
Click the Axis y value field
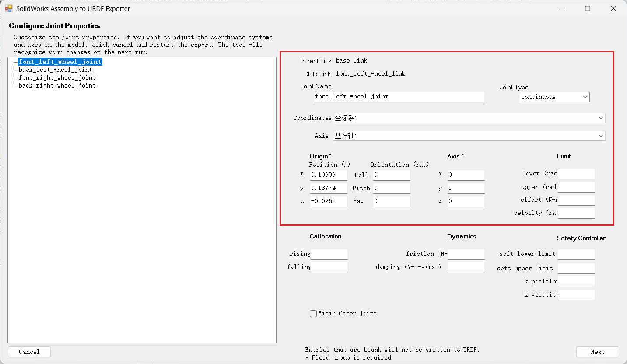point(466,188)
